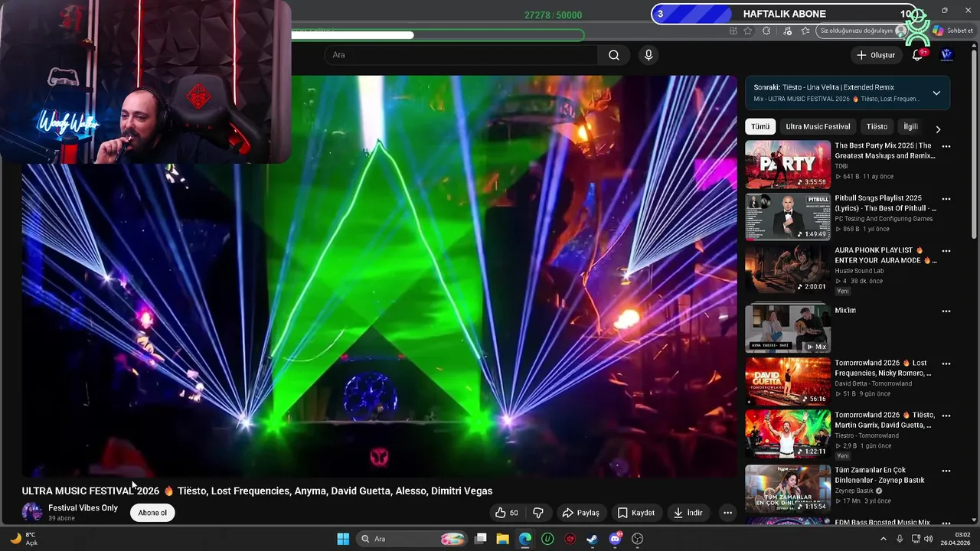This screenshot has height=551, width=980.
Task: Open Windows Start menu
Action: pos(343,539)
